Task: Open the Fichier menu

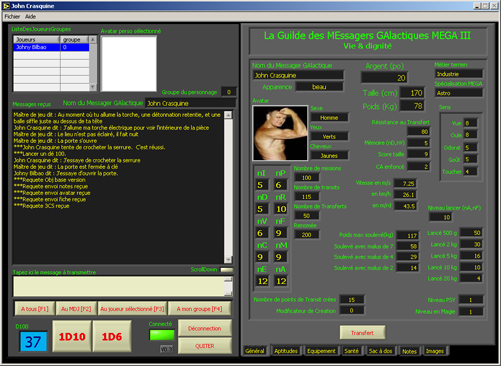Action: pyautogui.click(x=12, y=16)
